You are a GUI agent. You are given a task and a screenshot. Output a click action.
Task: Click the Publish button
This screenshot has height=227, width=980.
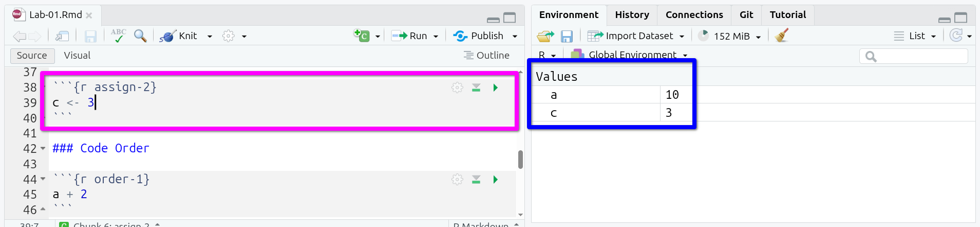coord(479,36)
